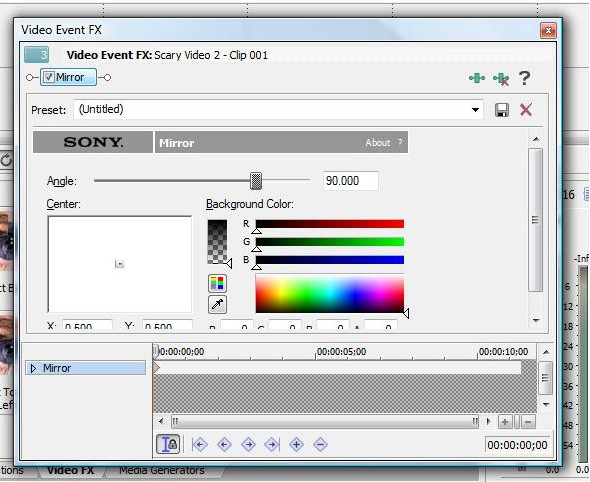Click the Remove Selected Plug-In icon
The image size is (590, 482).
tap(501, 79)
